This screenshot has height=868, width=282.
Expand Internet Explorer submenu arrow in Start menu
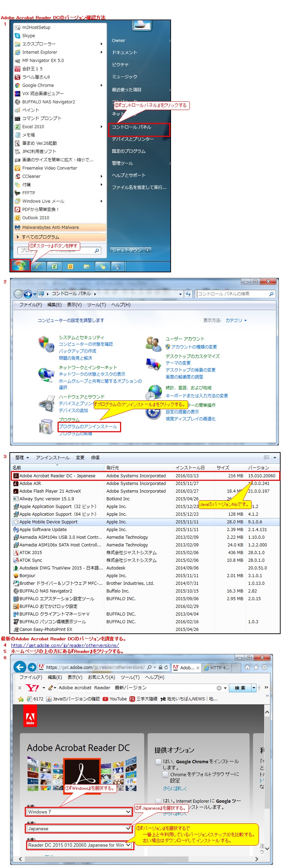pyautogui.click(x=102, y=52)
